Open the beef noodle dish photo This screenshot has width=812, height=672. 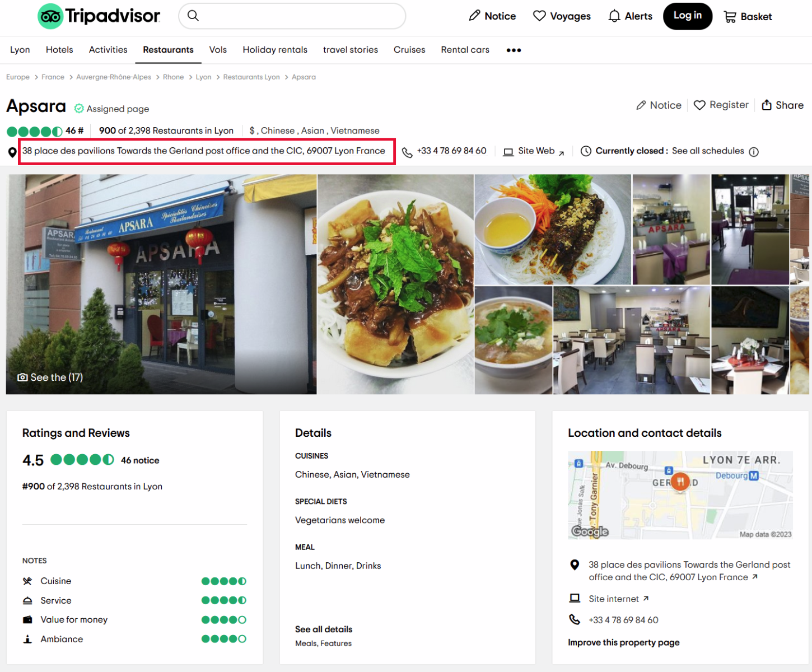(395, 284)
